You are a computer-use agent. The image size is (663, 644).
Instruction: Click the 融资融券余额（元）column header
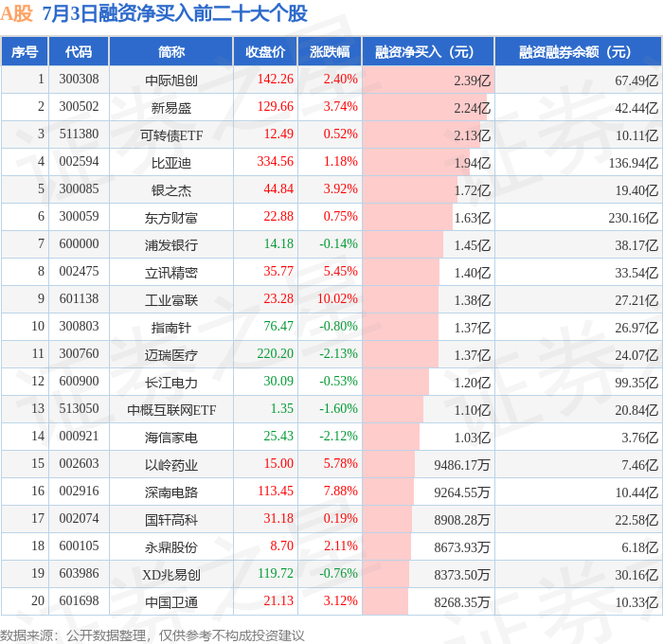point(578,51)
